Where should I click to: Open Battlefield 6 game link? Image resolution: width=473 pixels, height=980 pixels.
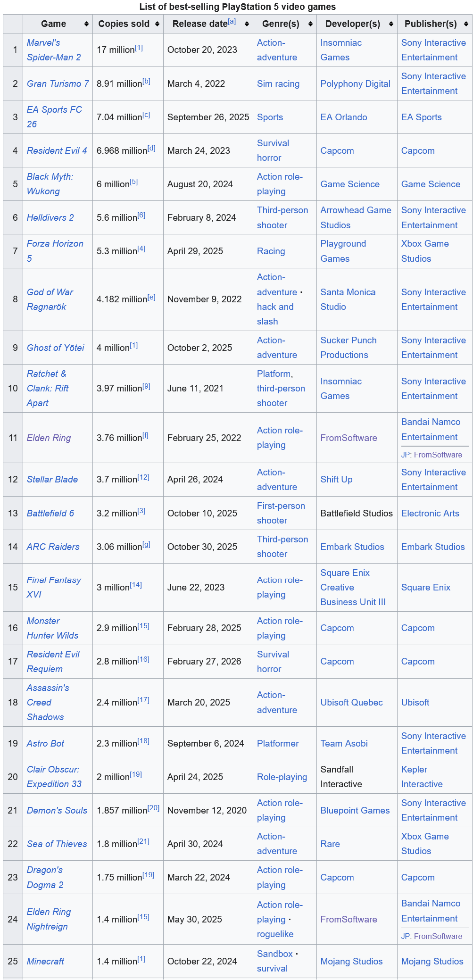(x=50, y=513)
